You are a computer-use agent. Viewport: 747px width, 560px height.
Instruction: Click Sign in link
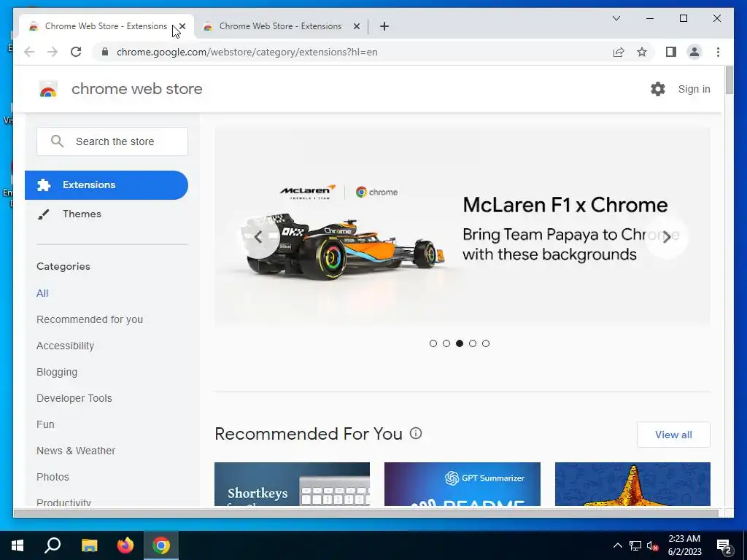tap(694, 89)
